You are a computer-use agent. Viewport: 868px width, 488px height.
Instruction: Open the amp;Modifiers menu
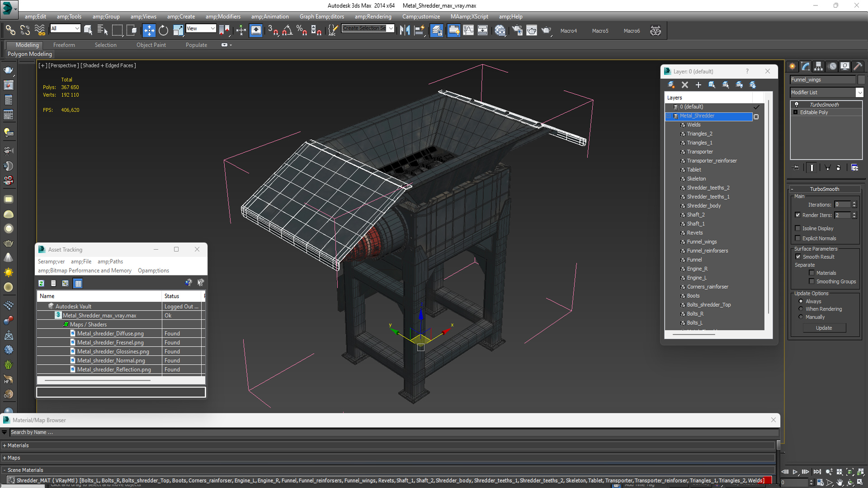tap(223, 17)
